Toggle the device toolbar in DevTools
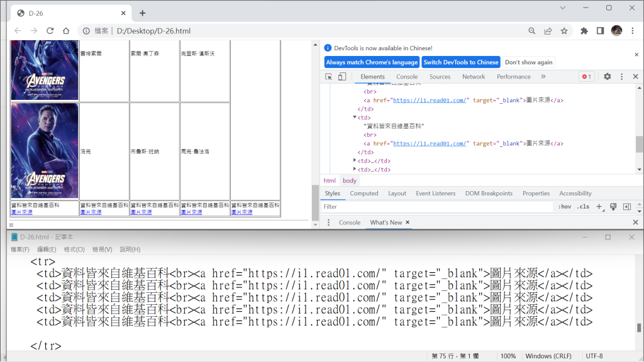Screen dimensions: 644x362 (342, 77)
